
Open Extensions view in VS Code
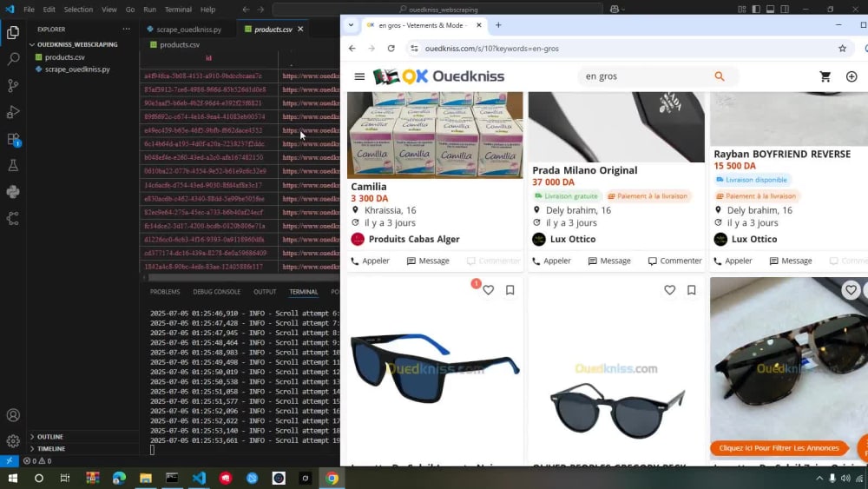(x=13, y=139)
